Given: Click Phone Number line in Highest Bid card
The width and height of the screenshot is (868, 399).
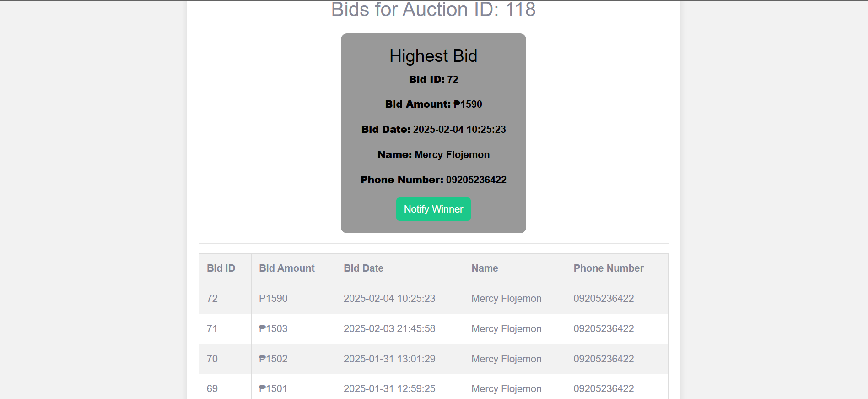Looking at the screenshot, I should tap(433, 180).
